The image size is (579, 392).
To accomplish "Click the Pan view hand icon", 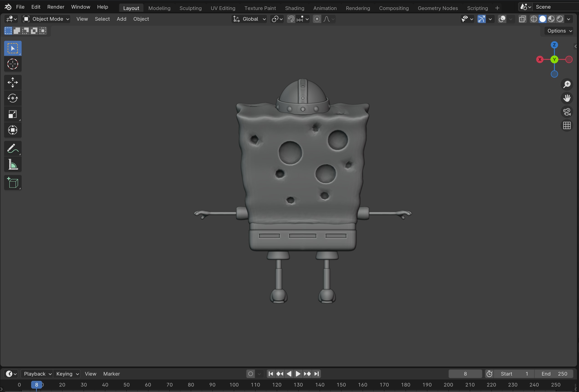I will (567, 98).
